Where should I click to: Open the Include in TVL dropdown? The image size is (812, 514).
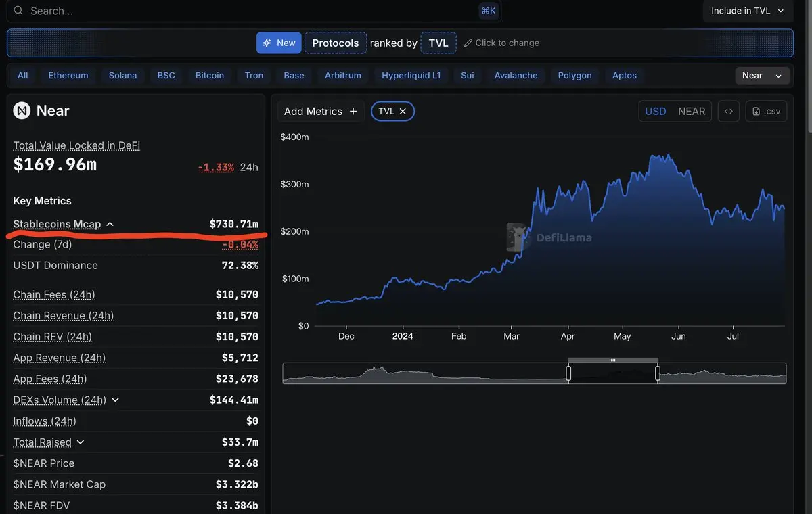747,11
